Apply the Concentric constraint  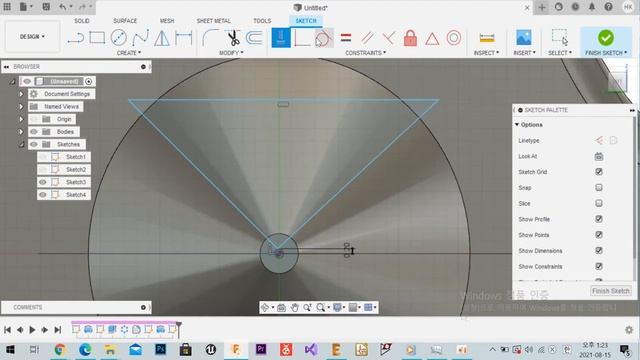453,38
